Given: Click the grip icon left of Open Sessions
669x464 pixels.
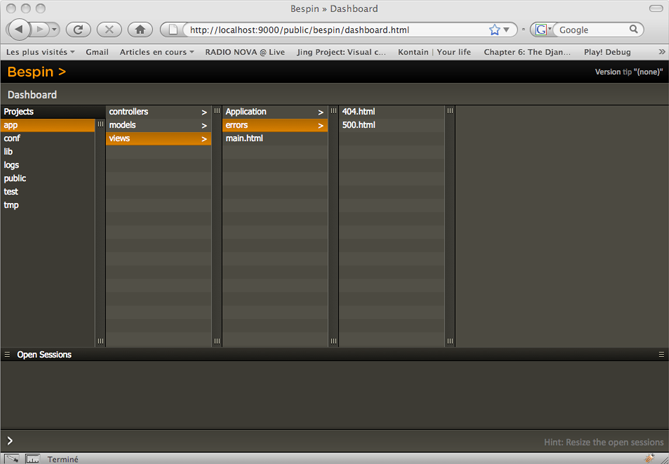Looking at the screenshot, I should coord(7,355).
